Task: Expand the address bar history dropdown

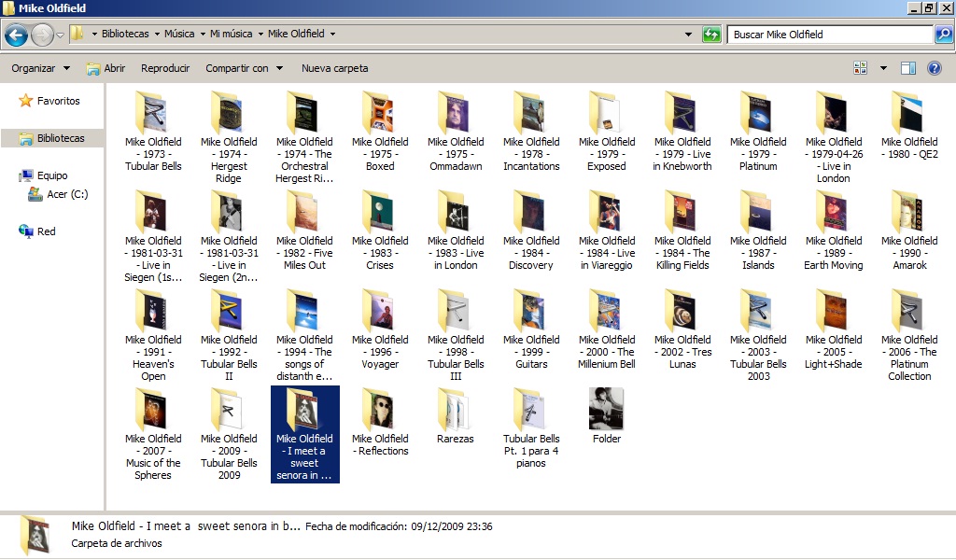Action: click(x=688, y=35)
